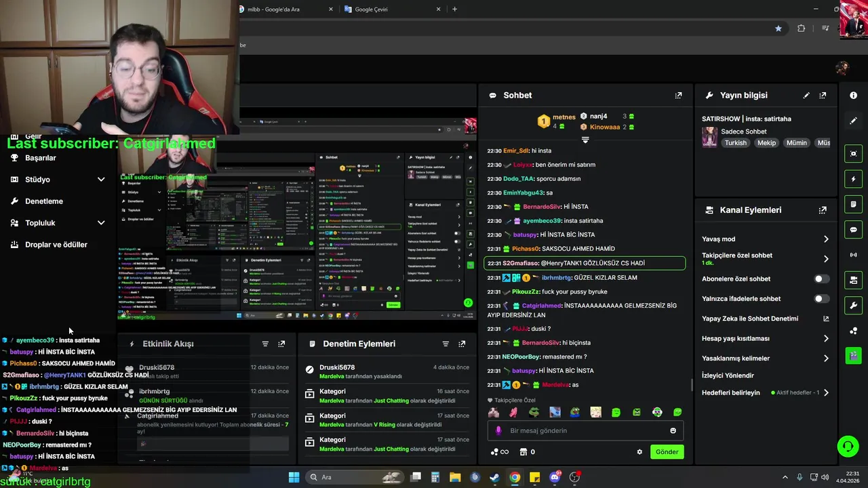868x488 pixels.
Task: Open Steam from the taskbar
Action: click(494, 477)
